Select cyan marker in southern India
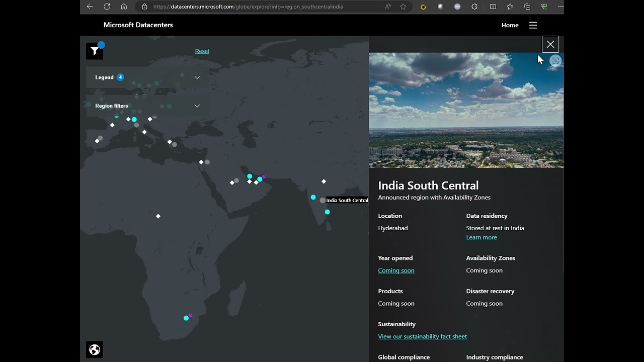 click(x=327, y=212)
